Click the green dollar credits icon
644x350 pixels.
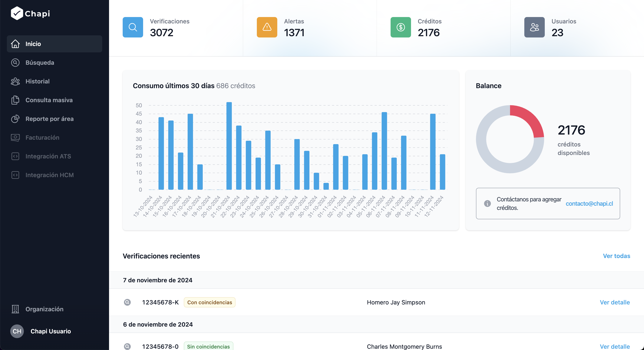click(401, 27)
